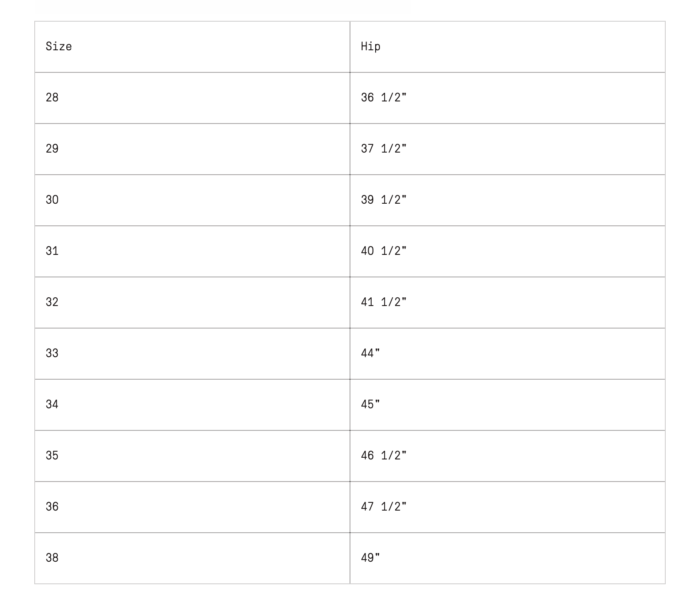Viewport: 700px width, 612px height.
Task: Click the 39 1/2" hip measurement
Action: [x=384, y=200]
